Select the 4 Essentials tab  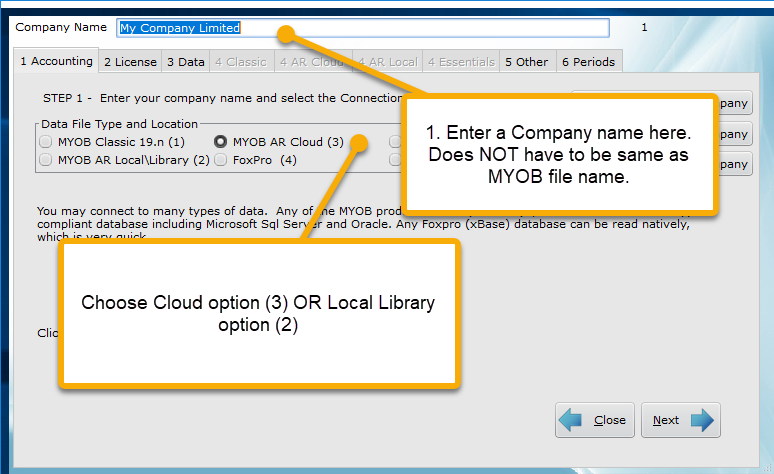point(461,62)
